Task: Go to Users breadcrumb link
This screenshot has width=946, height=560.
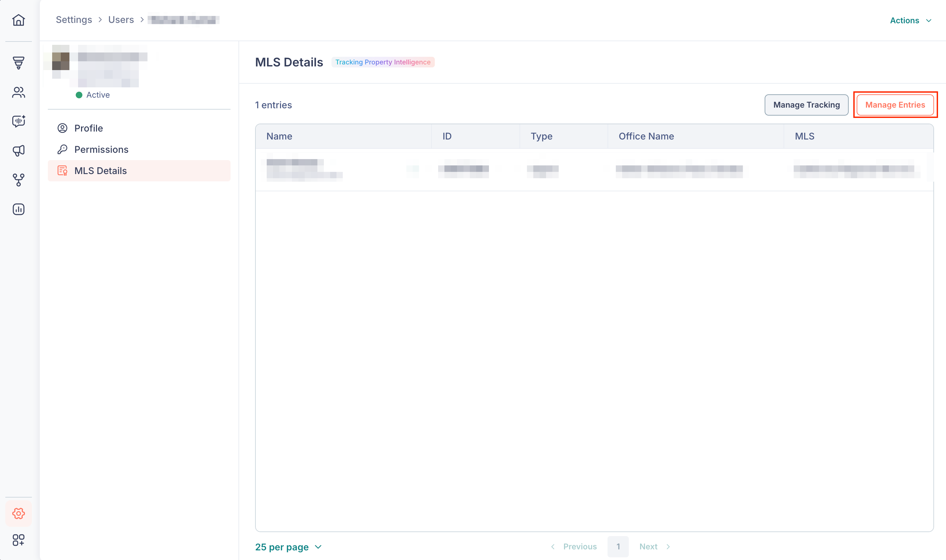Action: [x=121, y=20]
